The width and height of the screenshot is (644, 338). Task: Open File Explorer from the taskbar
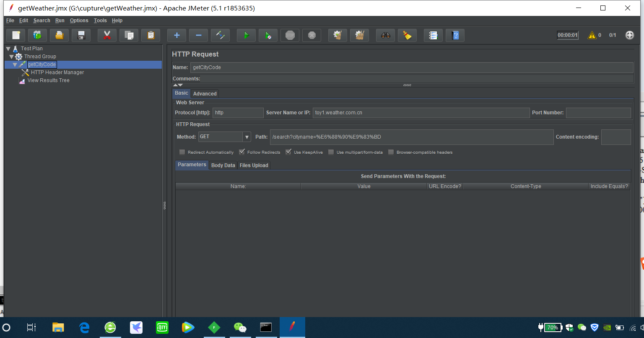[x=58, y=328]
